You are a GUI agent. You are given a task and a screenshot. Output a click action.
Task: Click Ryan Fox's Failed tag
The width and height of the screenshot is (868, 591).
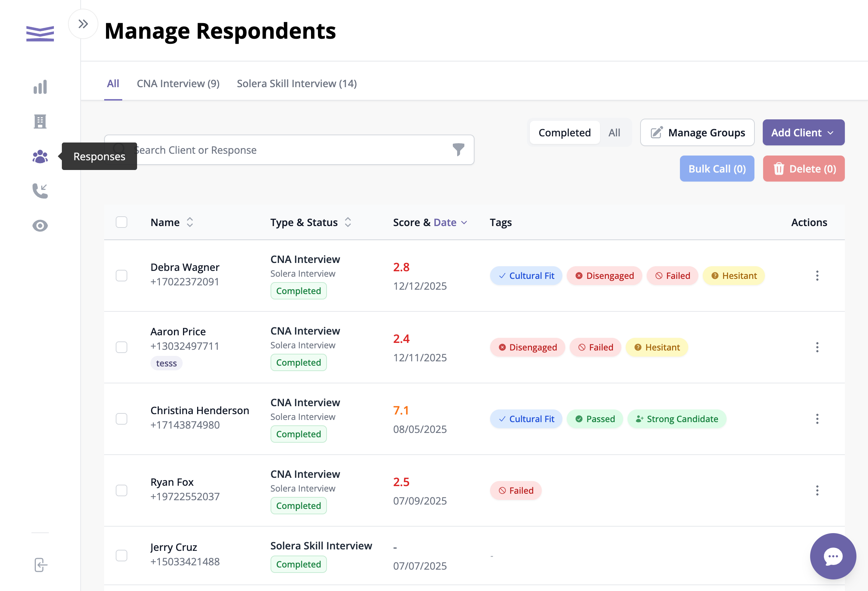pyautogui.click(x=515, y=490)
